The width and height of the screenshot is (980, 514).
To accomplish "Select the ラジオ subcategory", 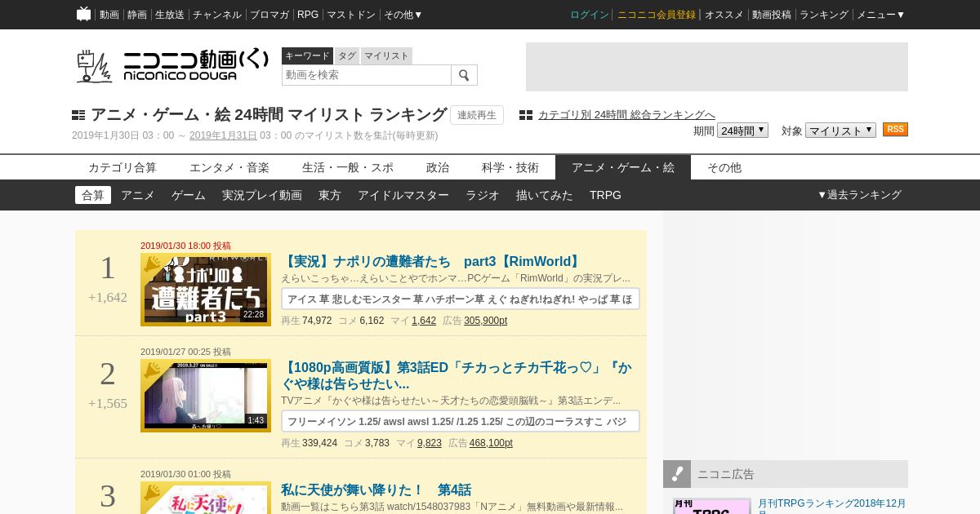I will [x=483, y=195].
